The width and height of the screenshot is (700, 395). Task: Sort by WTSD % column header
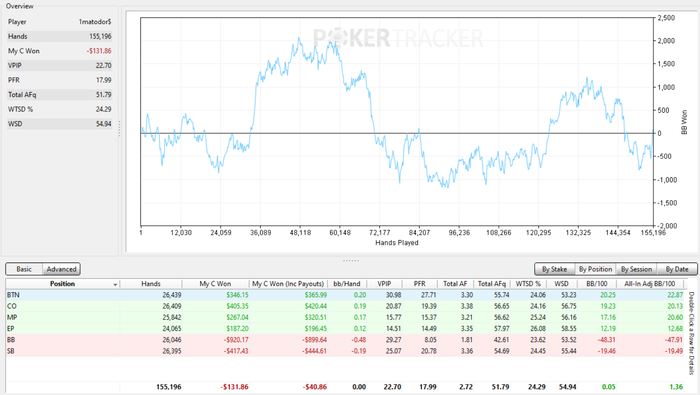(x=528, y=284)
